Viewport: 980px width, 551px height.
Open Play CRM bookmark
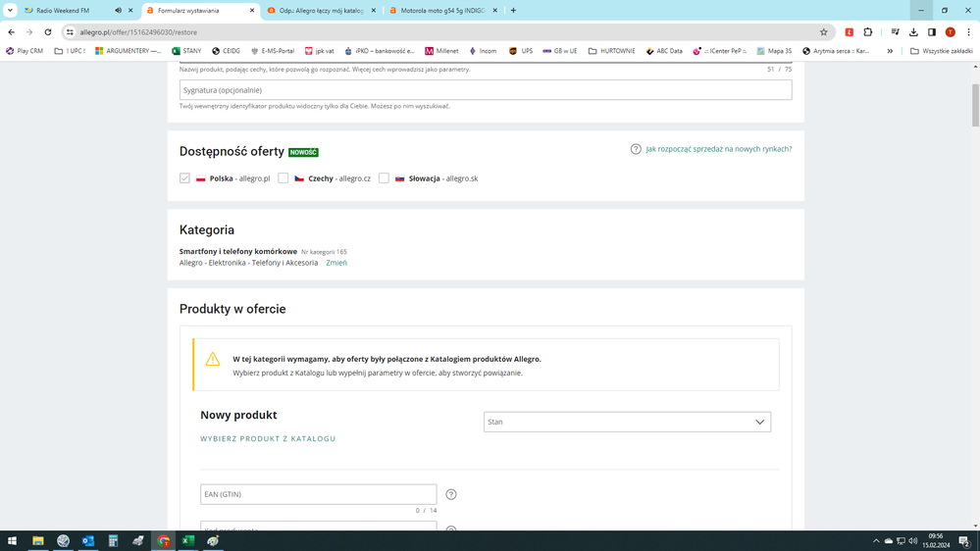tap(25, 51)
